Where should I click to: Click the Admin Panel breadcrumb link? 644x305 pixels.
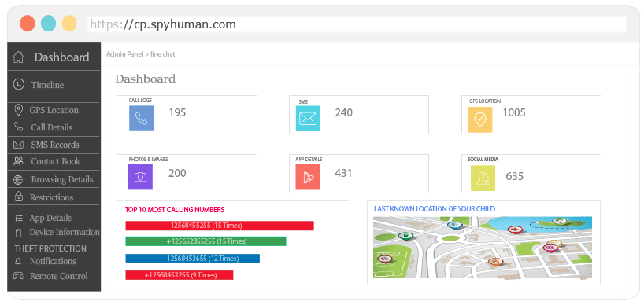(125, 53)
